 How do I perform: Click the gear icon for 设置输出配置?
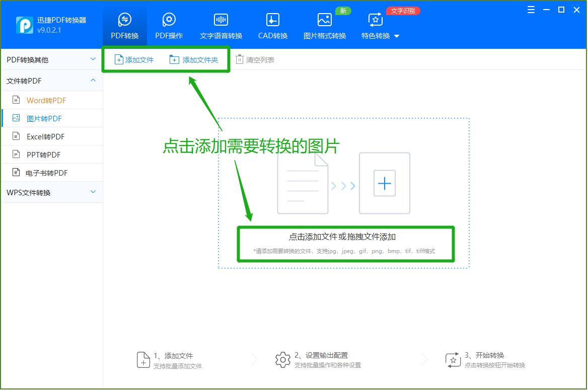point(283,359)
